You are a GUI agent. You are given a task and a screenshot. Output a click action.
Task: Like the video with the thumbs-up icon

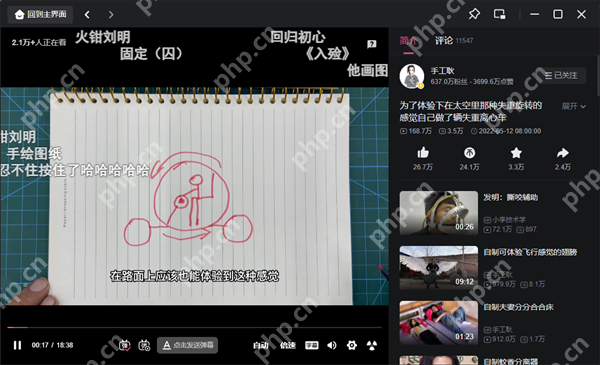click(423, 153)
